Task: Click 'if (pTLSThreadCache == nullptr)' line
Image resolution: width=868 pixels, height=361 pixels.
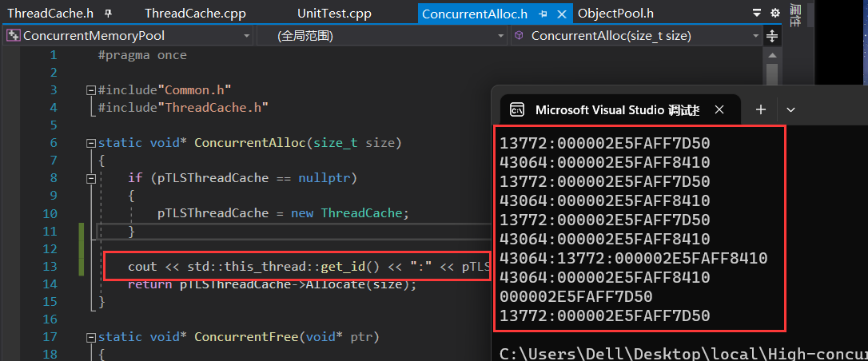Action: coord(242,178)
